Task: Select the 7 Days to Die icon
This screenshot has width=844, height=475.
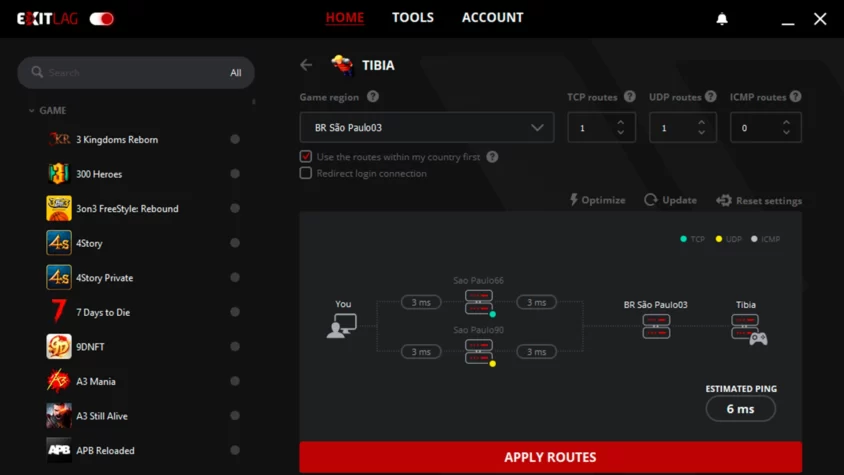Action: click(x=59, y=312)
